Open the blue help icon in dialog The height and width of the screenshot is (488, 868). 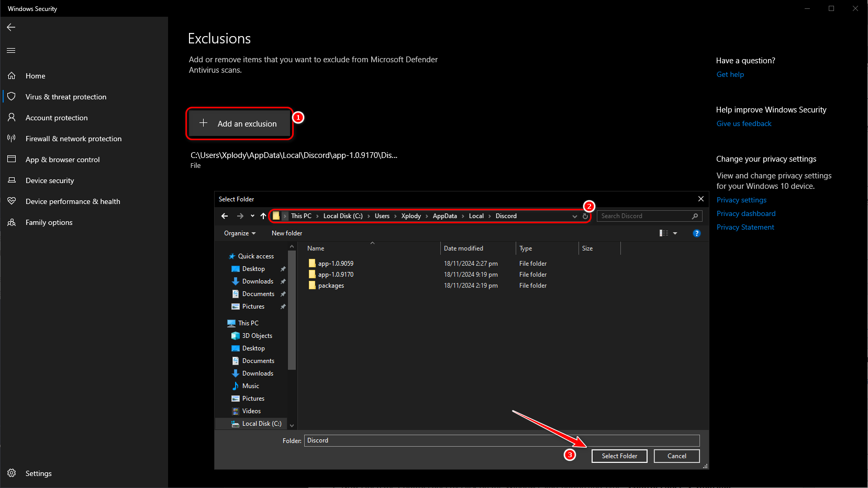click(696, 233)
